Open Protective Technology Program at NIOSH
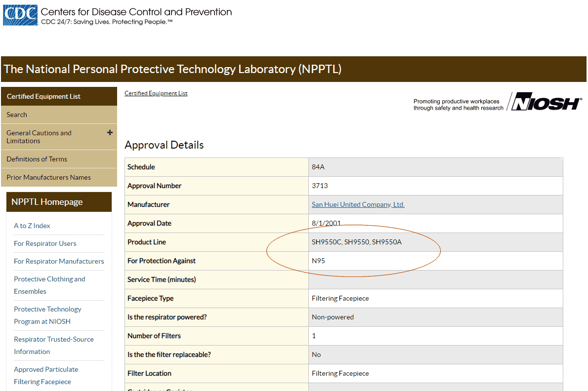The image size is (588, 391). [x=47, y=315]
